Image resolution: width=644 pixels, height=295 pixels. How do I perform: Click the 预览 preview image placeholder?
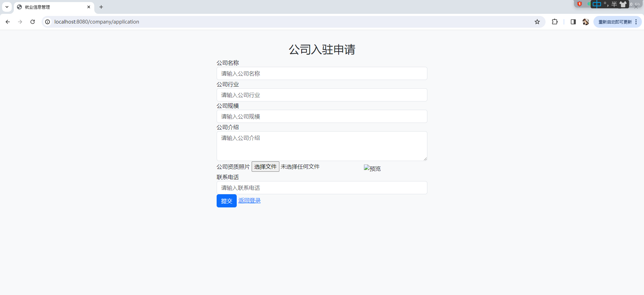pos(372,168)
